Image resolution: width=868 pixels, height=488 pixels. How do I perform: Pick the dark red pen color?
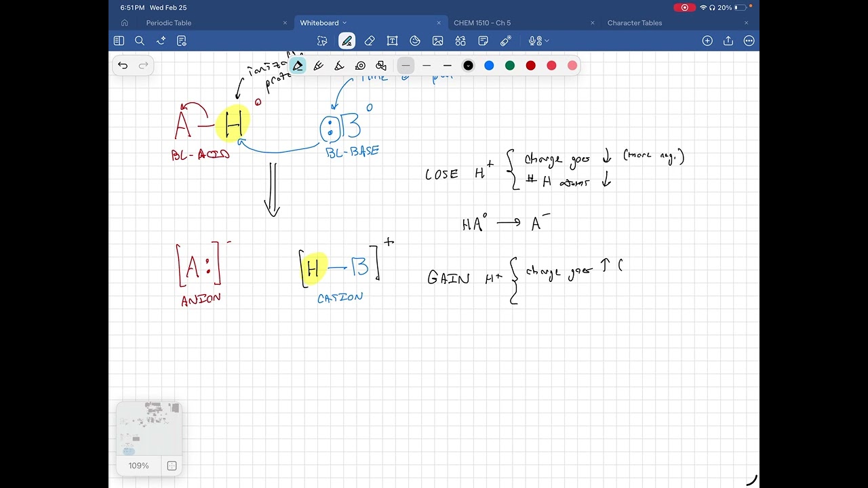531,66
